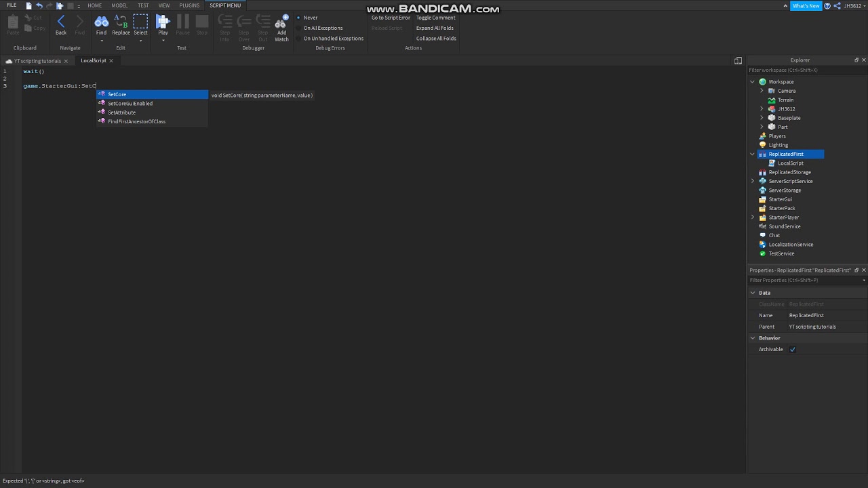Start the Play test button

pyautogui.click(x=163, y=22)
